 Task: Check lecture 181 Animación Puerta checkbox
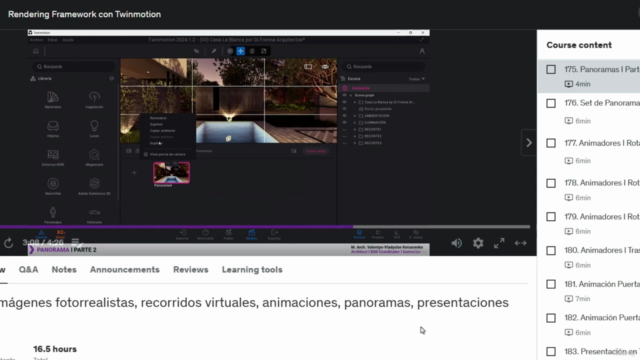[x=551, y=284]
